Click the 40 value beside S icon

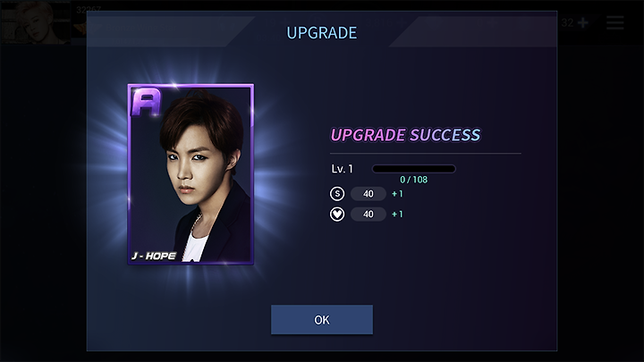tap(369, 194)
